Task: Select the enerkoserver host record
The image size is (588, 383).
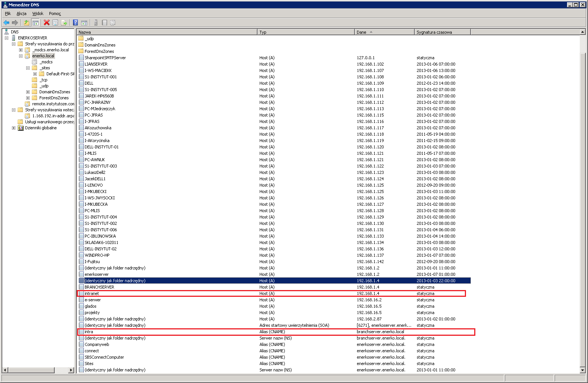Action: point(274,274)
